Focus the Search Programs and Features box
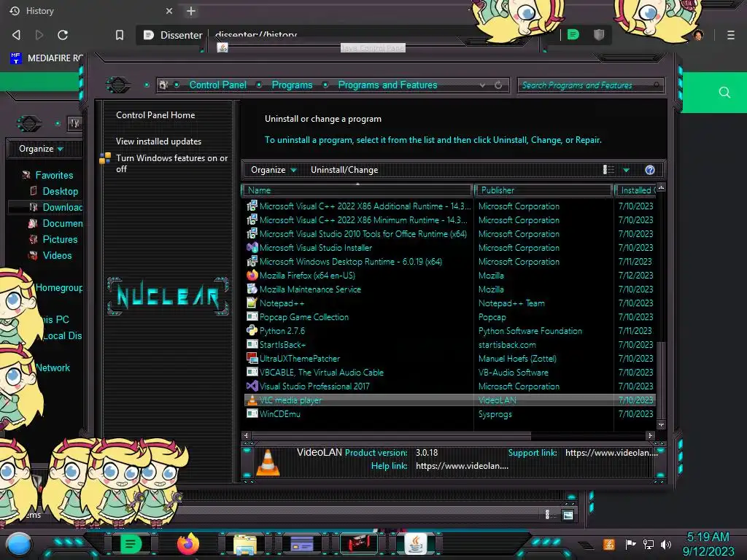 point(590,85)
